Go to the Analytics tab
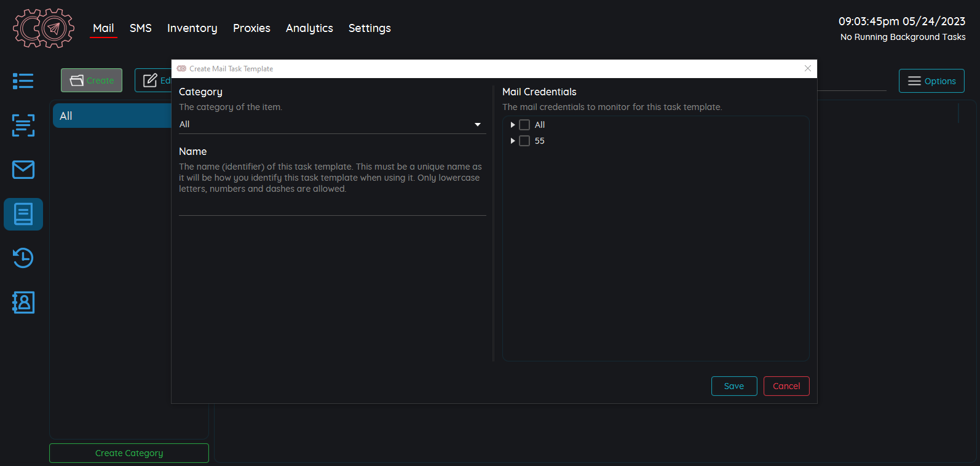The width and height of the screenshot is (980, 466). pyautogui.click(x=309, y=28)
